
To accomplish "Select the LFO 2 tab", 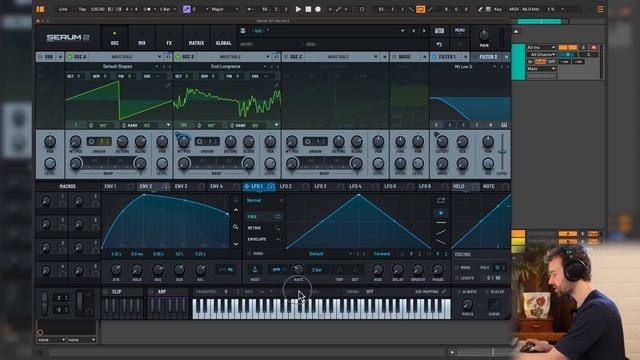I will tap(286, 187).
